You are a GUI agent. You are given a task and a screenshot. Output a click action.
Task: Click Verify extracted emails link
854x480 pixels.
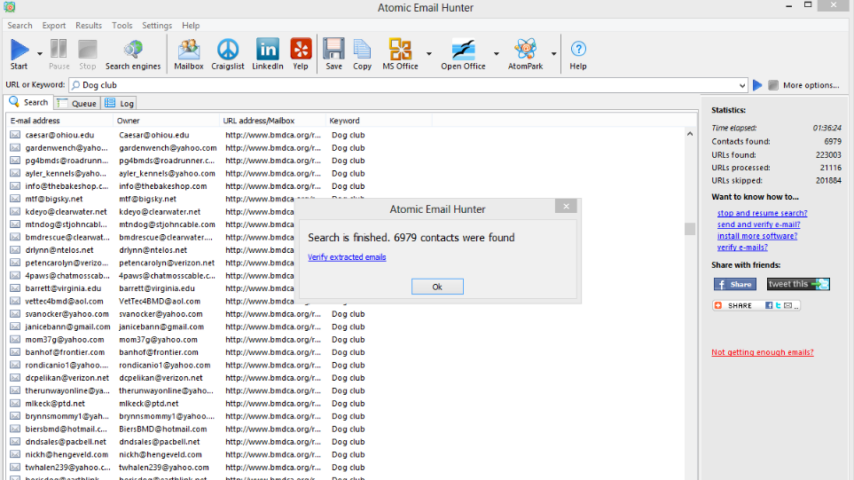pyautogui.click(x=347, y=257)
